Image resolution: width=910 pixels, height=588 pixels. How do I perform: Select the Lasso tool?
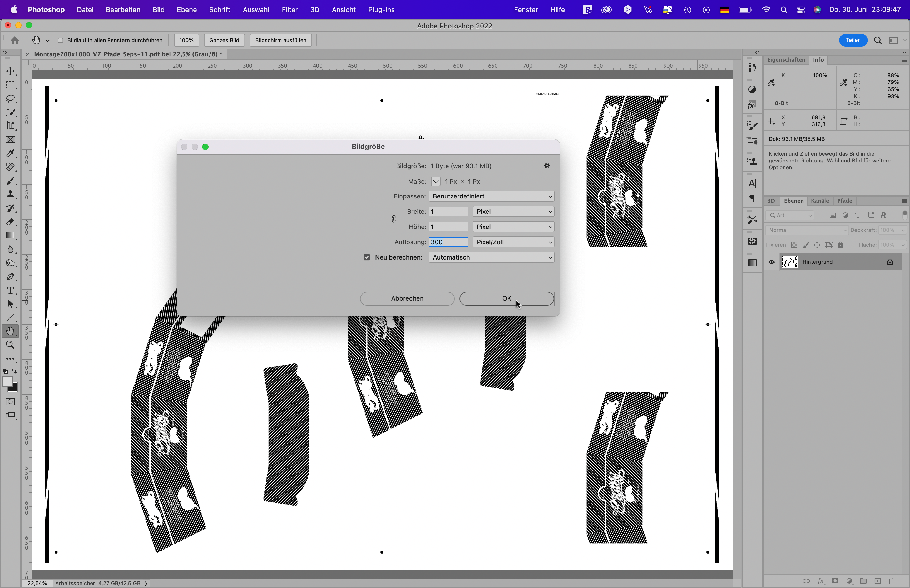[10, 98]
